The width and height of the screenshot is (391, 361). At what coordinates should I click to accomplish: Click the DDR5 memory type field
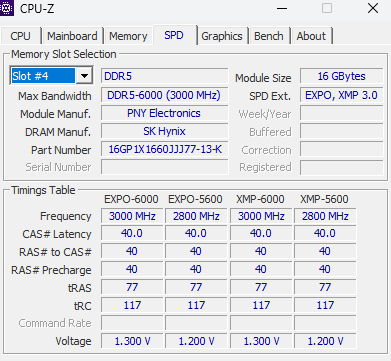165,76
